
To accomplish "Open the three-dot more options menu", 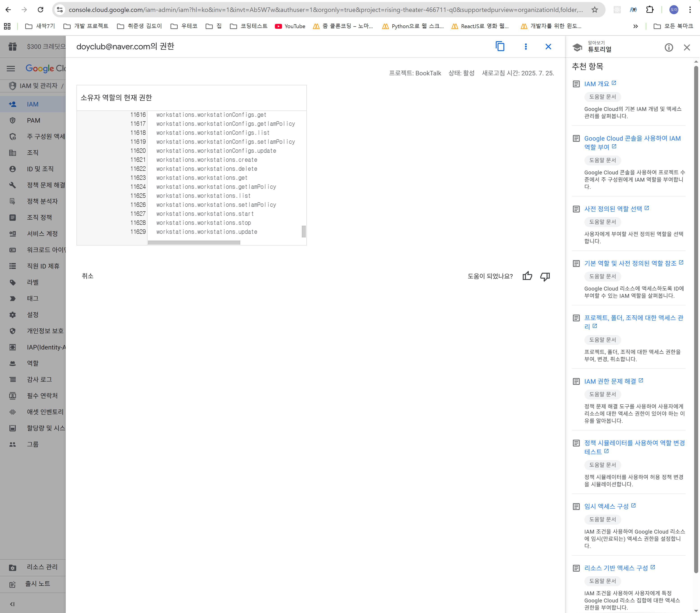I will coord(526,47).
